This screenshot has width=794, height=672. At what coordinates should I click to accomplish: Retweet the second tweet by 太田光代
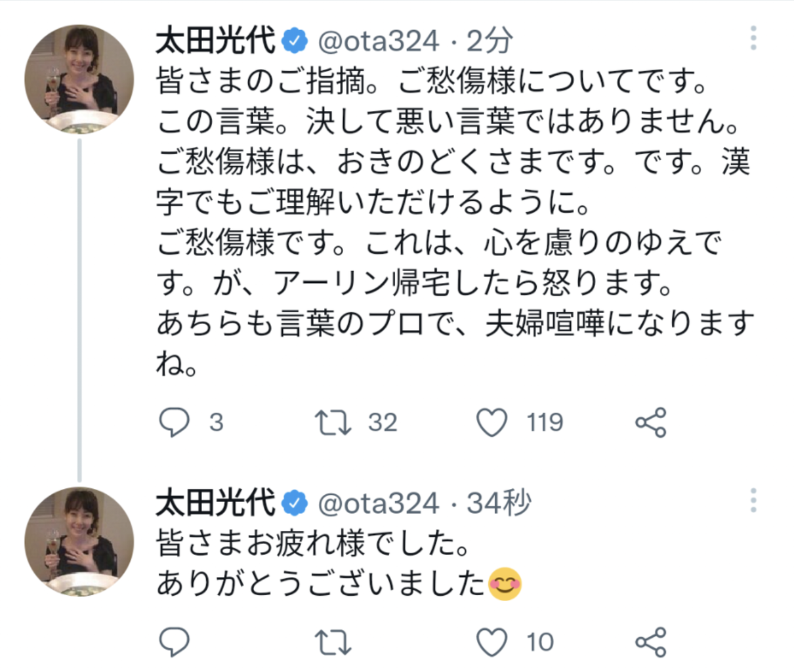pos(333,642)
